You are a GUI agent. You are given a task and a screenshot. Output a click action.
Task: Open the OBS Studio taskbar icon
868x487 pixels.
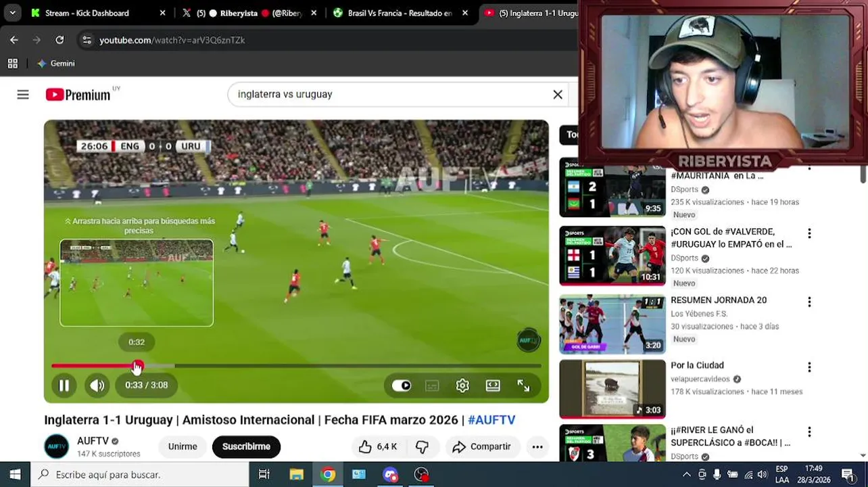click(422, 475)
